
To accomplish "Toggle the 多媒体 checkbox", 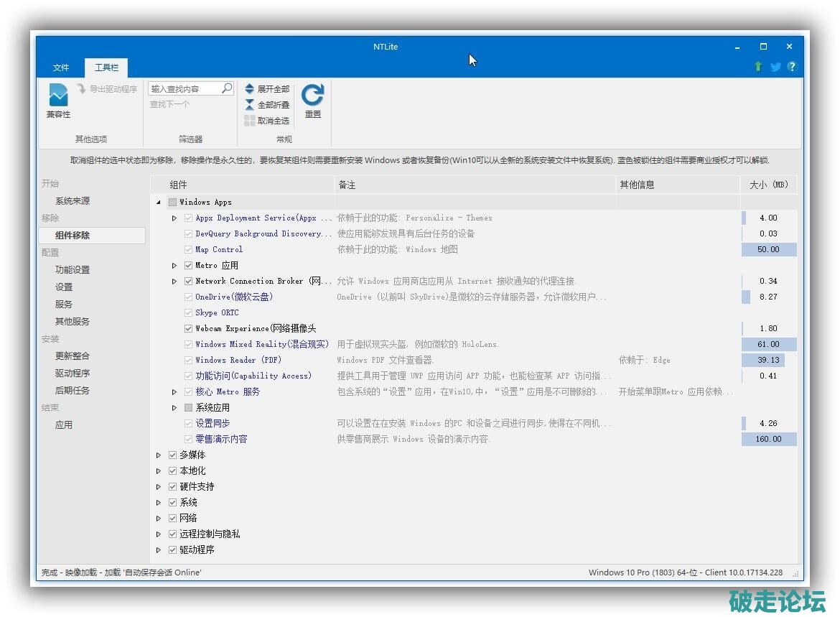I will 172,455.
